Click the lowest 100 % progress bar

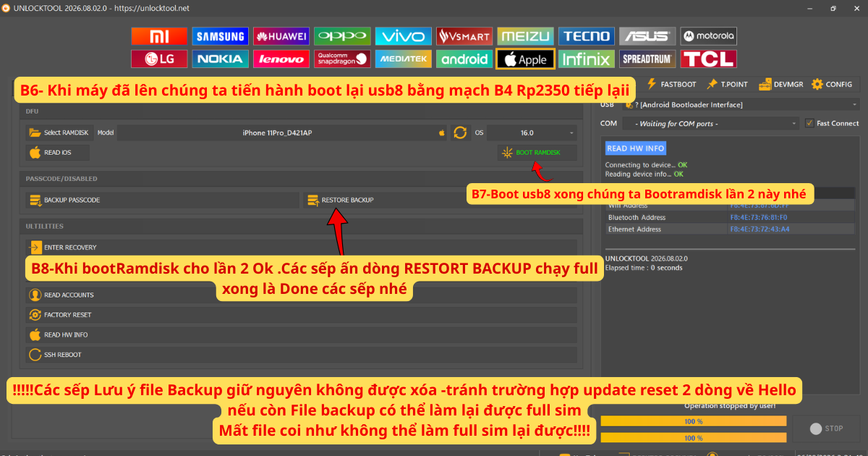click(694, 438)
